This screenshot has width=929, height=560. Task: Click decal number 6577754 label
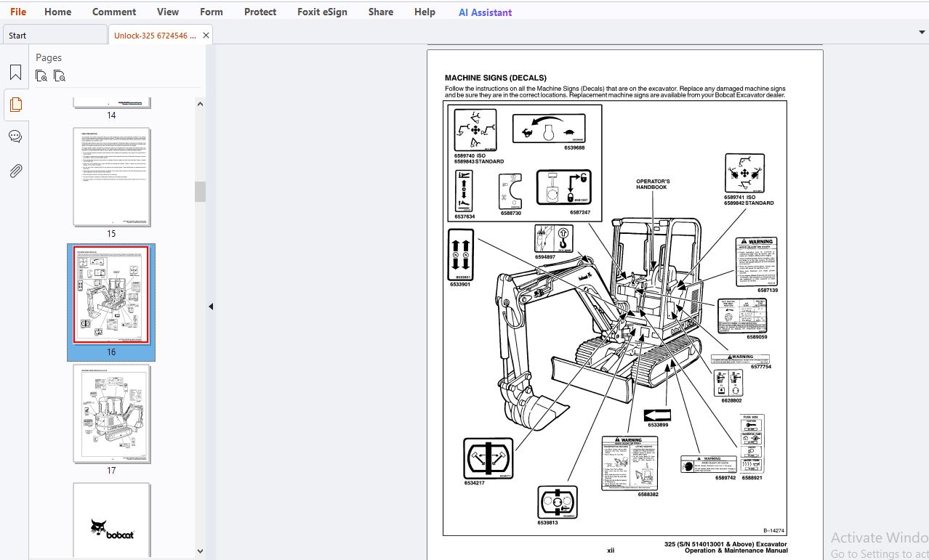[x=761, y=367]
